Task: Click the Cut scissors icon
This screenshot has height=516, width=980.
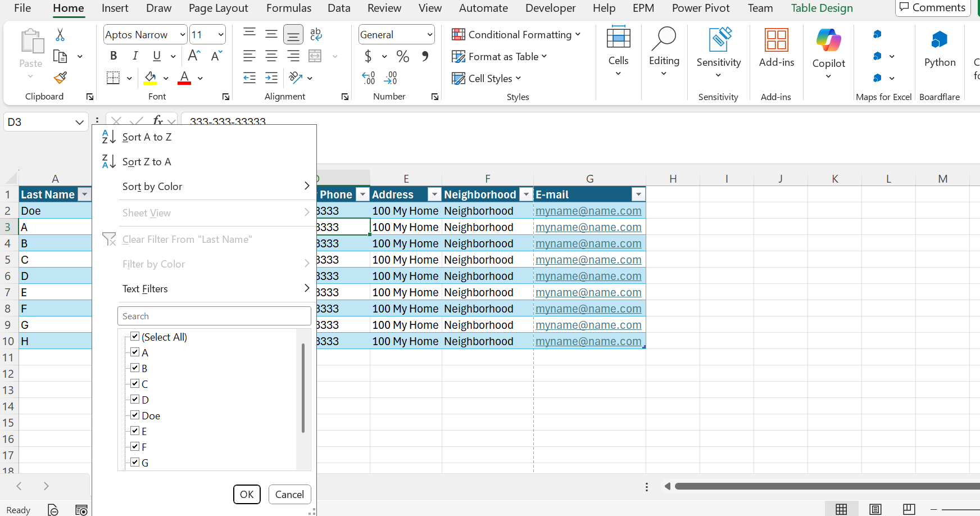Action: click(59, 35)
